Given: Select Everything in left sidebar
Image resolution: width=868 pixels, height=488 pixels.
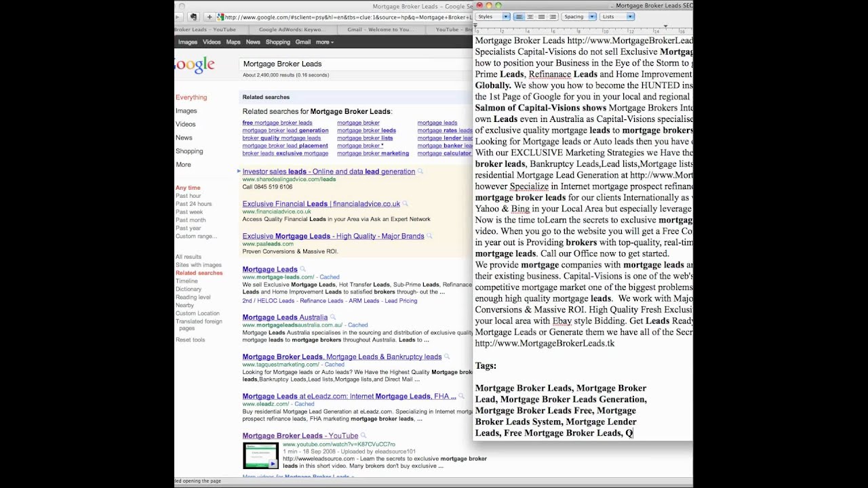Looking at the screenshot, I should pyautogui.click(x=191, y=98).
